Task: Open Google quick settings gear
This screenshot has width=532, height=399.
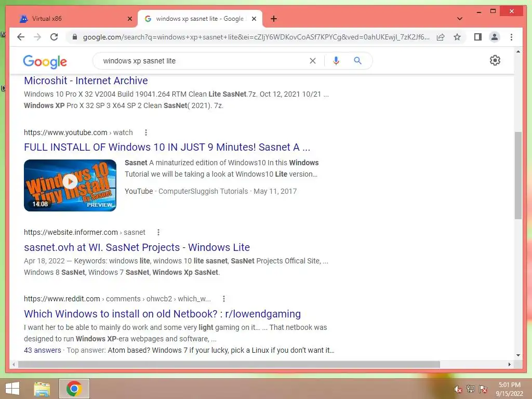Action: point(495,60)
